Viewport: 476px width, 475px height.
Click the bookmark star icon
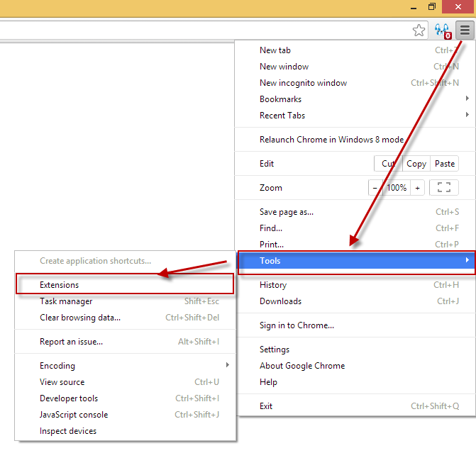(419, 30)
